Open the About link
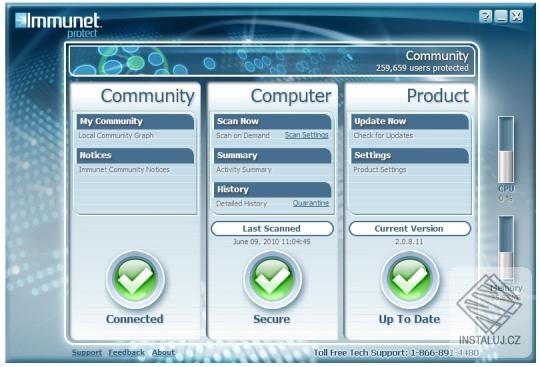Viewport: 540px width, 367px height. 163,353
